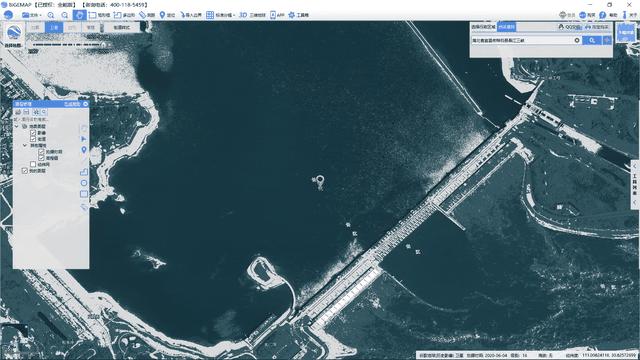Close the layer management panel

tap(86, 104)
